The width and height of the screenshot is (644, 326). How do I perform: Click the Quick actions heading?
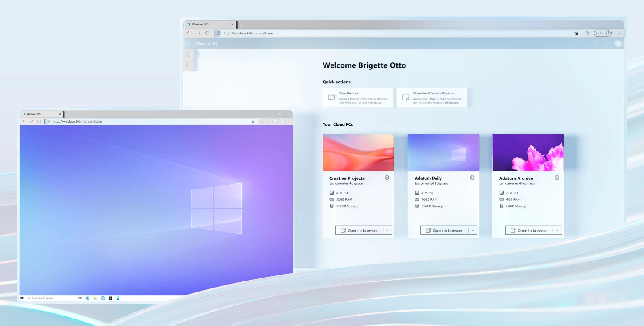336,82
